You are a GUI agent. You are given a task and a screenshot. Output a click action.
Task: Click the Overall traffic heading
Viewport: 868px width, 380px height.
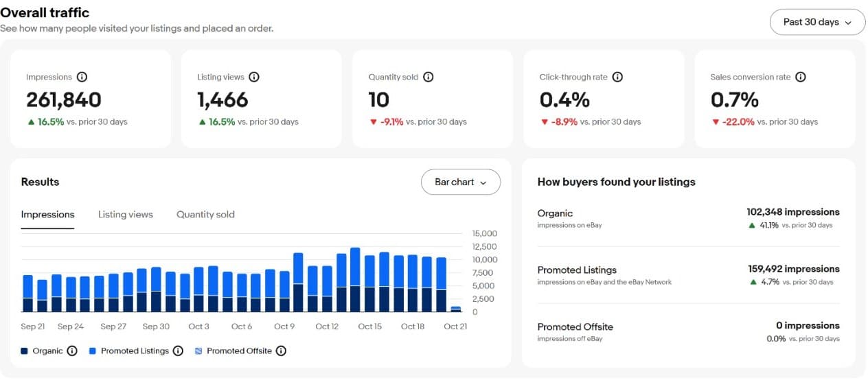coord(45,12)
